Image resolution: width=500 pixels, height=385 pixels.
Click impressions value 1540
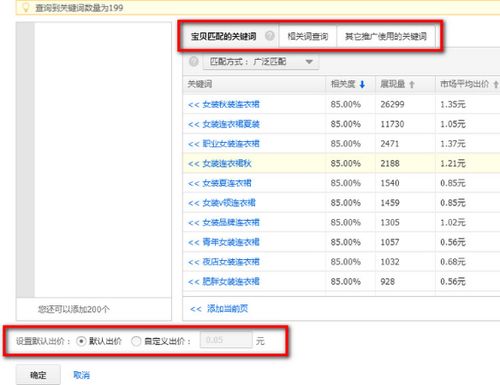tap(390, 183)
